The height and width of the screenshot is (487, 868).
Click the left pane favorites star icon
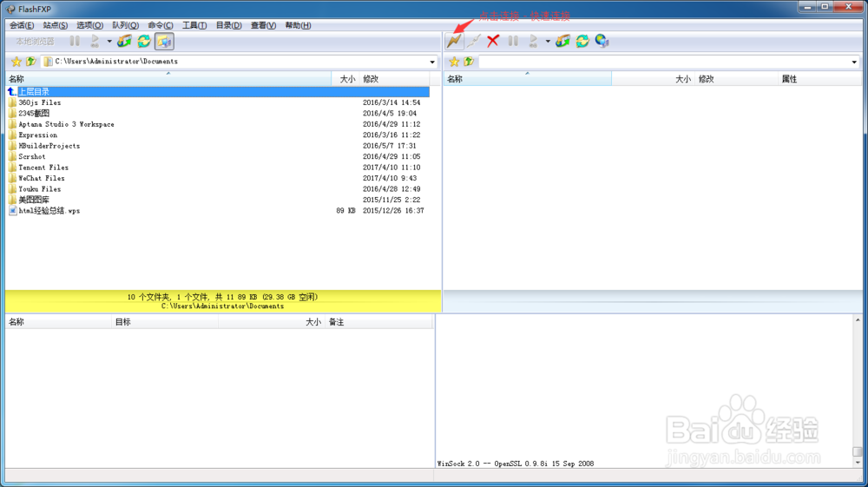pyautogui.click(x=16, y=62)
